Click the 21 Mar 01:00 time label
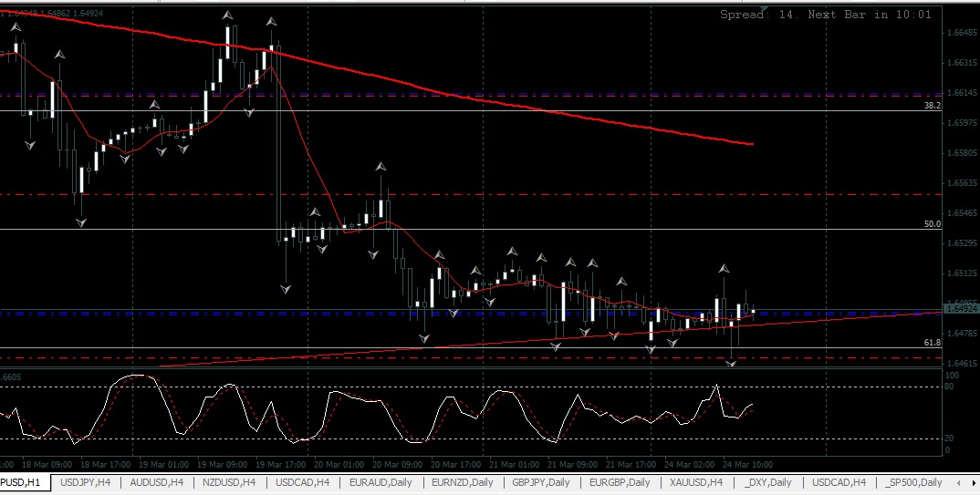This screenshot has height=495, width=980. point(515,464)
